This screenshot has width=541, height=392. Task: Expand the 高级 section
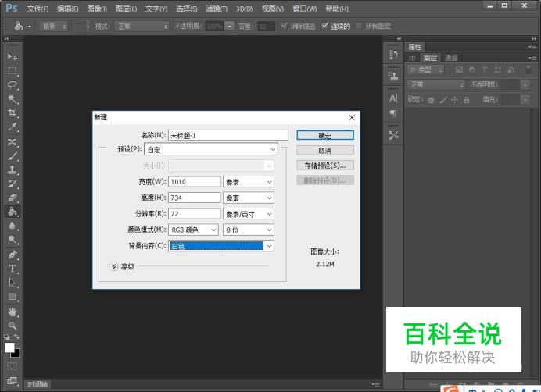click(x=114, y=266)
